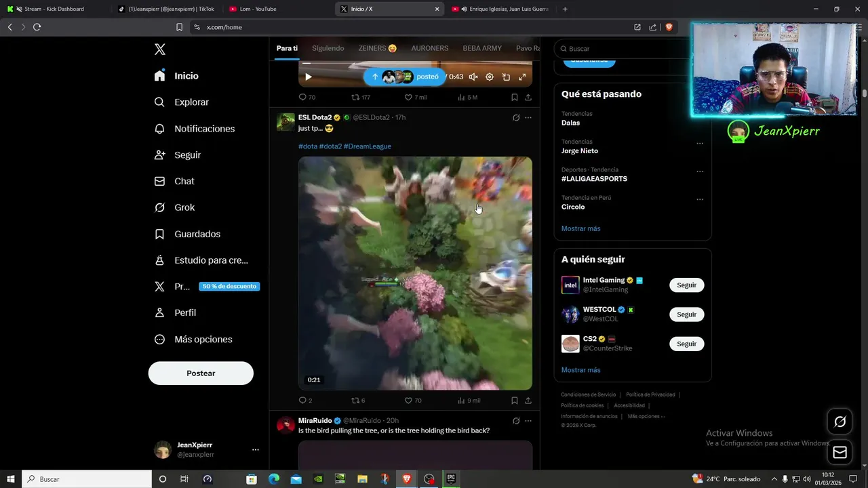Open more menu on MiraRuido post
This screenshot has height=488, width=868.
pos(528,421)
